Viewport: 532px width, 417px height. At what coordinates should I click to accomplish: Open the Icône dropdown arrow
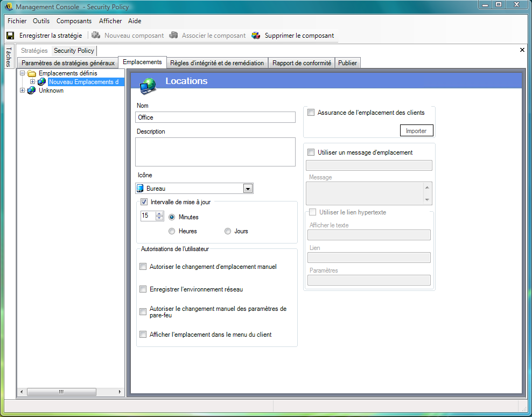pos(248,189)
